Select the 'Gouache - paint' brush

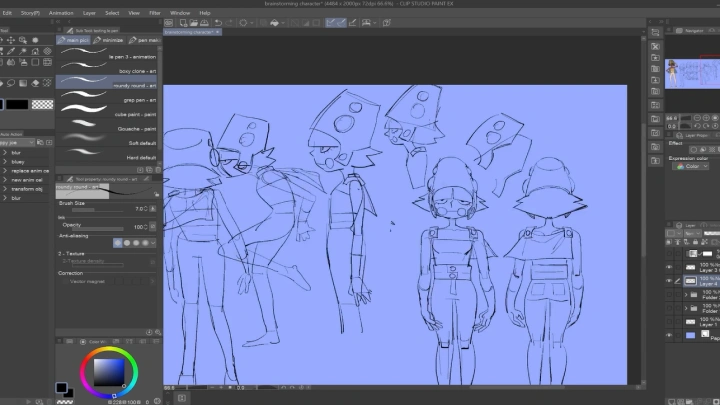pos(107,125)
